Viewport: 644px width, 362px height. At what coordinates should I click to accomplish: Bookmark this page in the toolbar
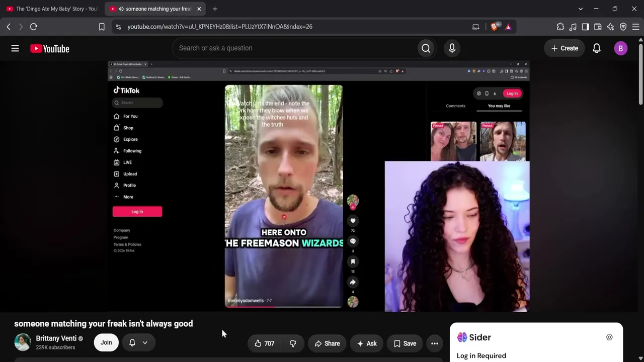(x=102, y=27)
